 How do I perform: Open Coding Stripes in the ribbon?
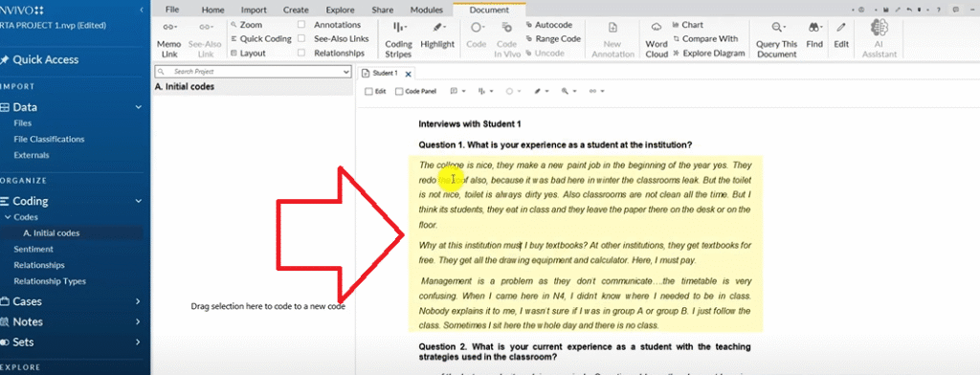[x=398, y=40]
